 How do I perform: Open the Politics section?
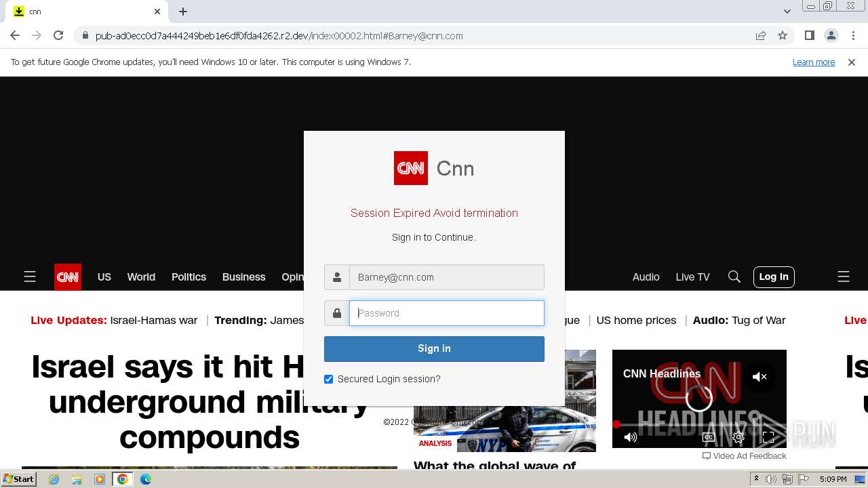click(x=189, y=277)
